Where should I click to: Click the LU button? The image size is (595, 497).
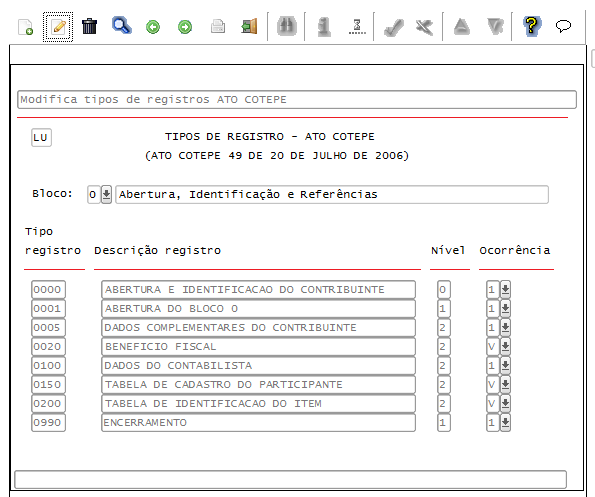(41, 137)
